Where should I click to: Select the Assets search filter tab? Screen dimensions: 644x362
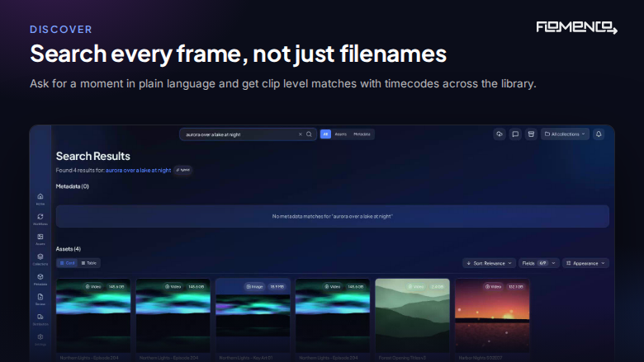340,134
